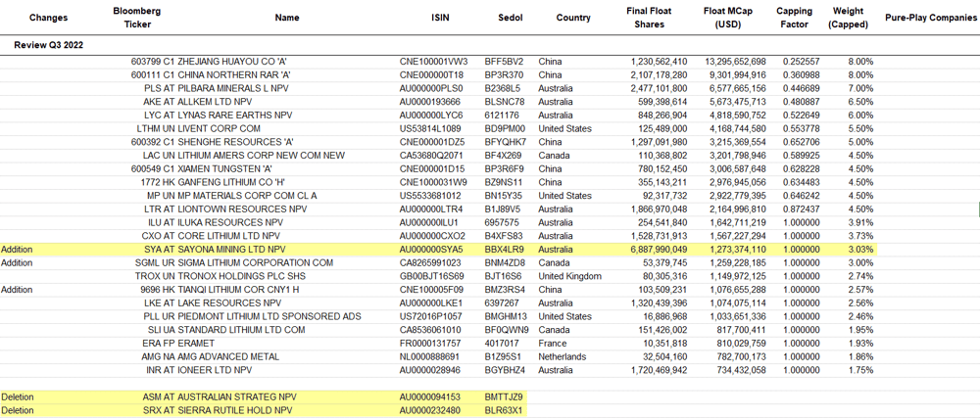Select country cell 'France'
Screen dimensions: 980x419
coord(553,344)
